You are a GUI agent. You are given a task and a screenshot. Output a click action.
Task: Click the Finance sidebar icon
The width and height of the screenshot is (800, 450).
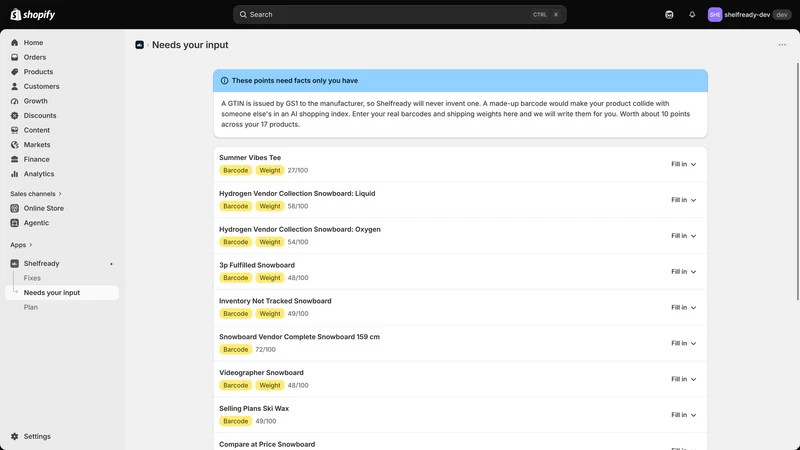pyautogui.click(x=14, y=159)
